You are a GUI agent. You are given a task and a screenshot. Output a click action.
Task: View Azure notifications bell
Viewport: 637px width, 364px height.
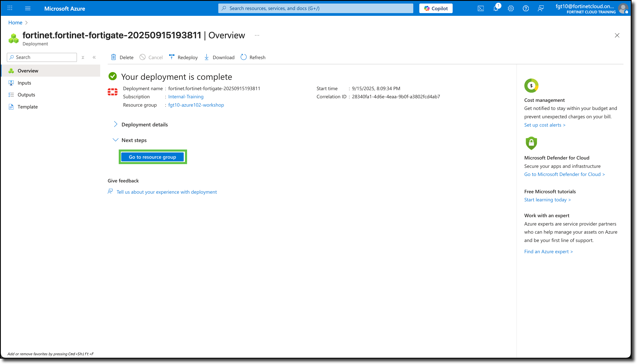tap(496, 8)
